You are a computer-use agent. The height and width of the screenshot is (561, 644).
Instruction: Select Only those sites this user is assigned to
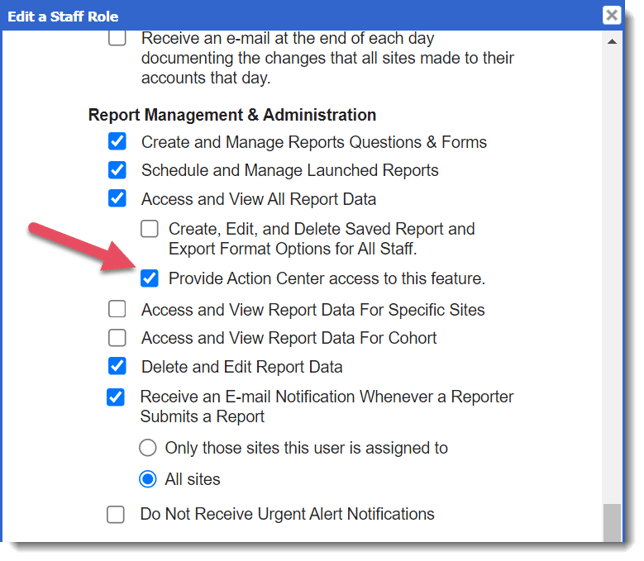click(x=148, y=448)
